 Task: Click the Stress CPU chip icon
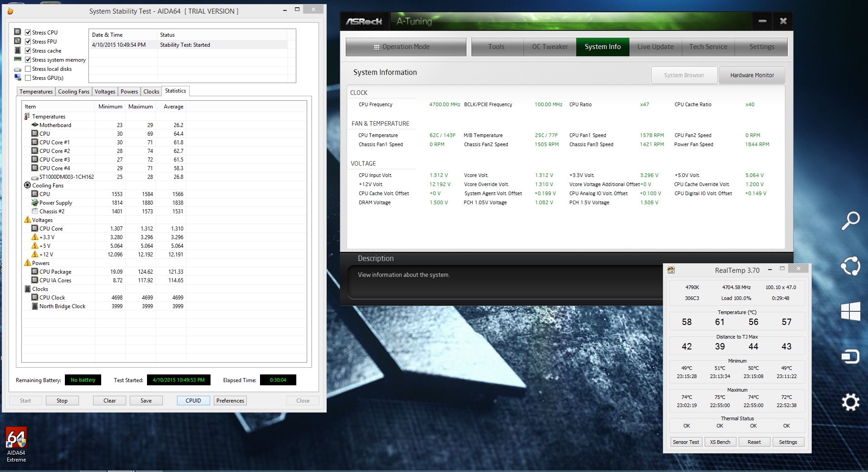18,32
